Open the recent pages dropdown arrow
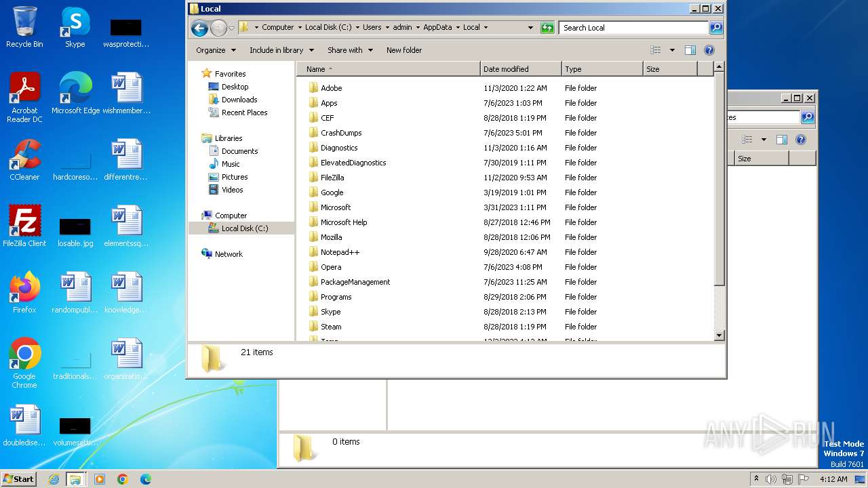This screenshot has height=488, width=868. (x=231, y=28)
